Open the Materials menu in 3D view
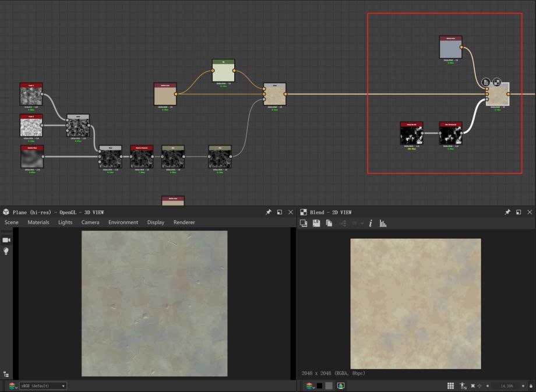Screen dimensions: 536x392 point(38,222)
